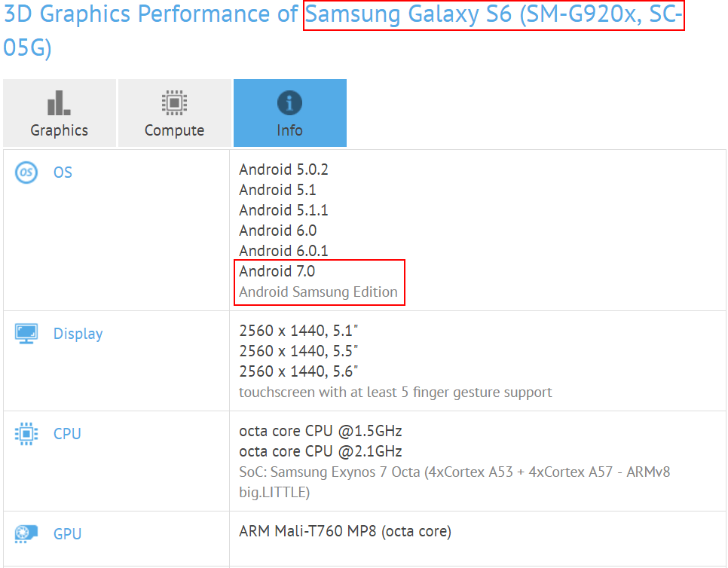Click the Android 7.0 entry
The image size is (728, 568).
(x=277, y=271)
